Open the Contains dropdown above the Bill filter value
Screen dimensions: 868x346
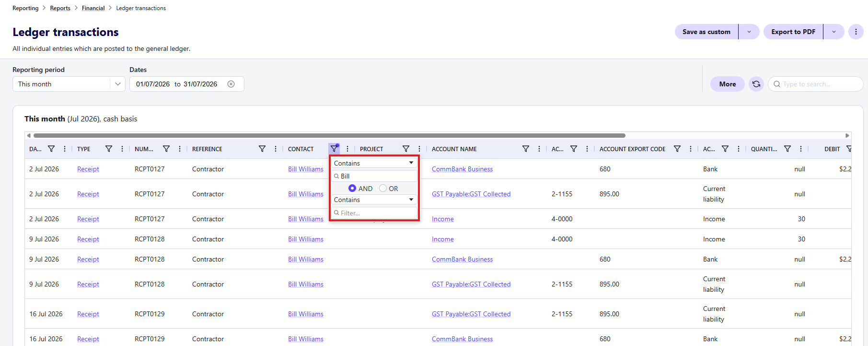(374, 163)
